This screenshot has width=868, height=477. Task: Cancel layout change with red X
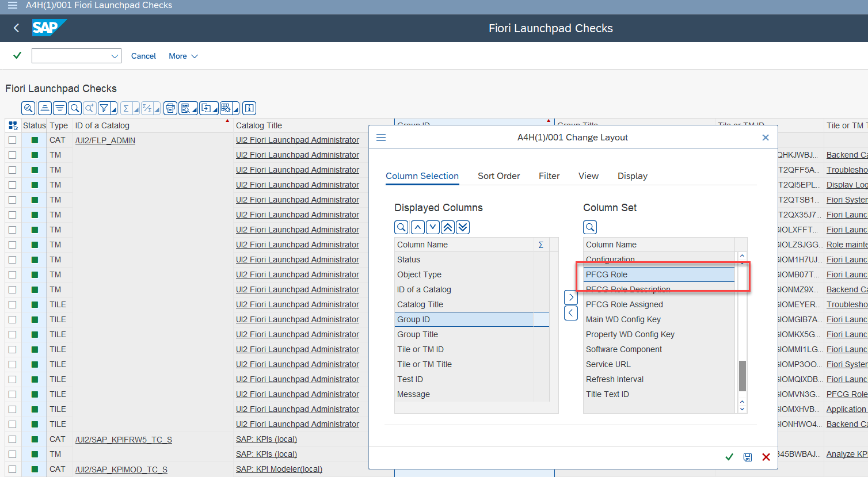766,457
